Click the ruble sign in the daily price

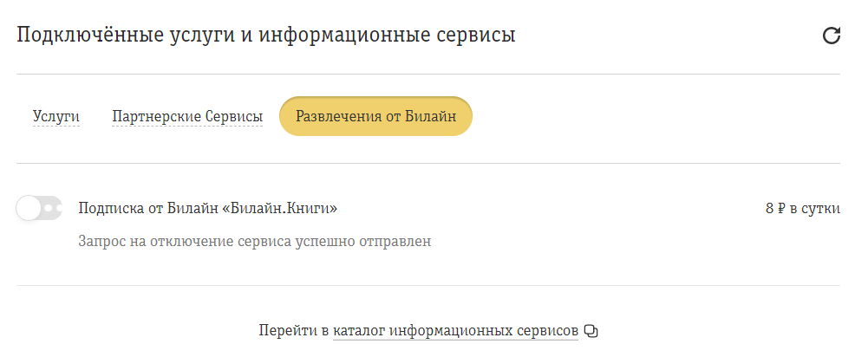781,208
